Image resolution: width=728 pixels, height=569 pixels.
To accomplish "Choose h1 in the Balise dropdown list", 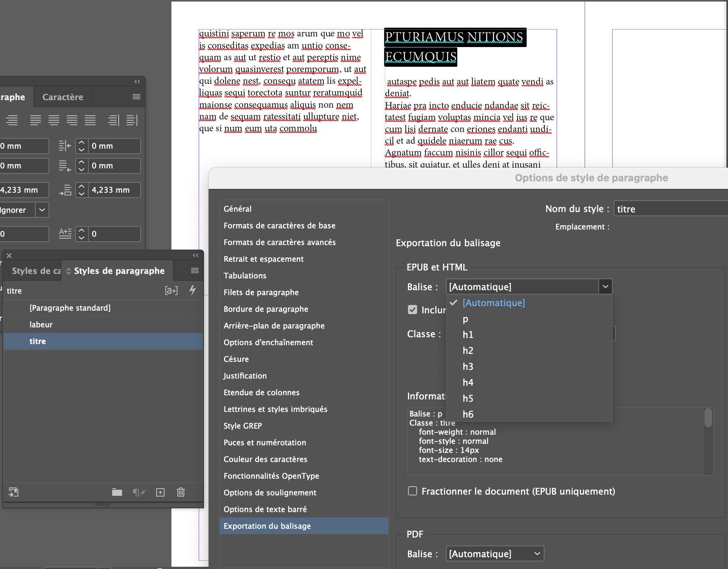I will (x=468, y=335).
